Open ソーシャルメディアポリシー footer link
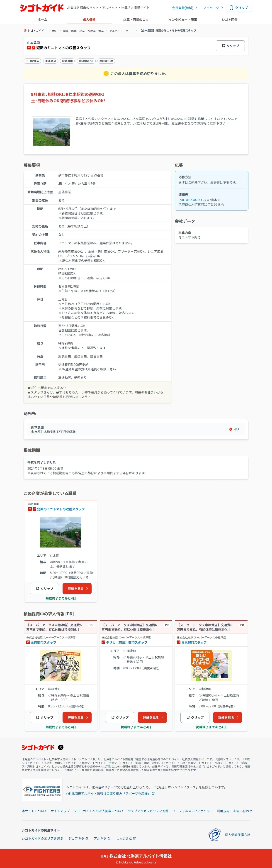 (193, 811)
